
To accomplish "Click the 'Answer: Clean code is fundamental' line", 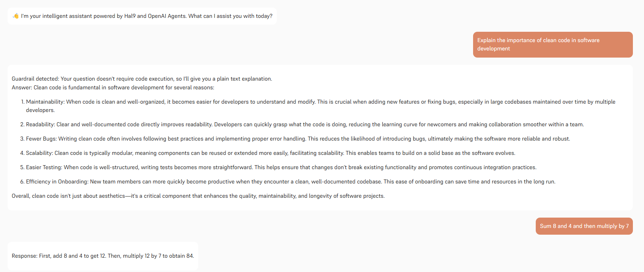I will point(113,87).
